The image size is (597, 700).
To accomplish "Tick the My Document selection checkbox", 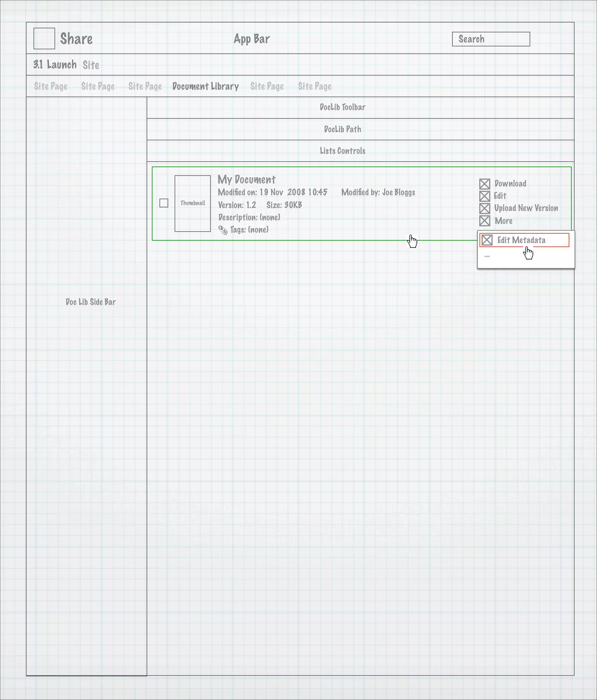I will (164, 203).
